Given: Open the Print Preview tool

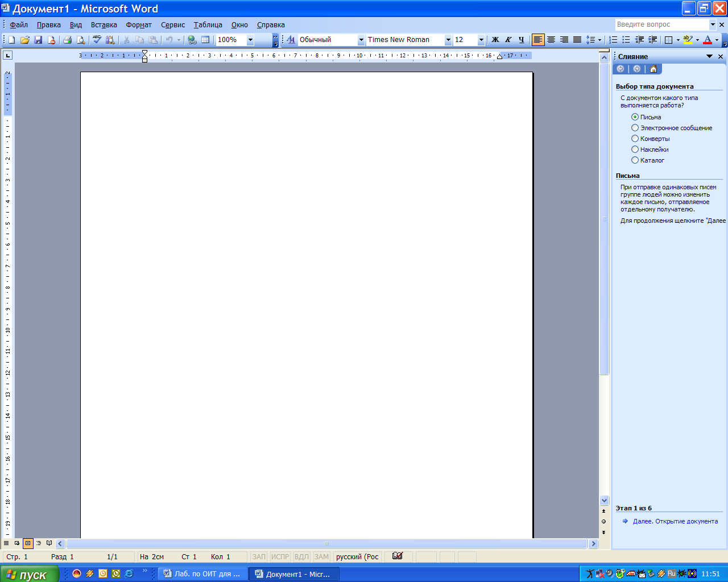Looking at the screenshot, I should click(81, 40).
